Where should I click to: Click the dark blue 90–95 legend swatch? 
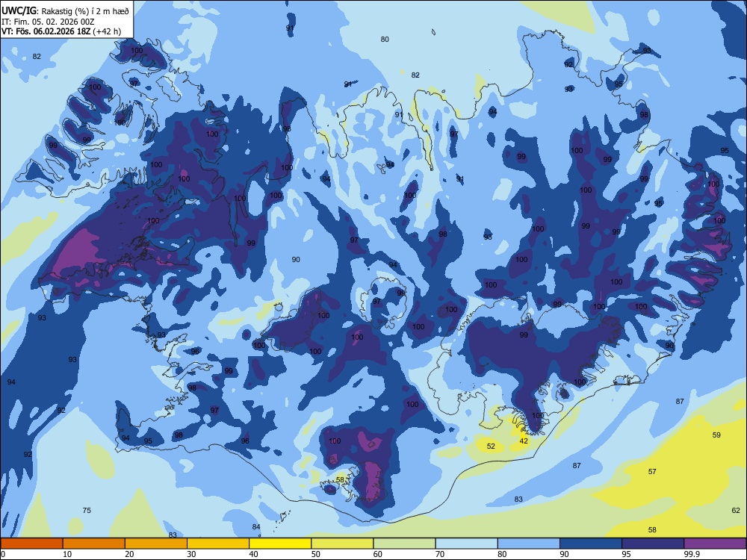[591, 544]
